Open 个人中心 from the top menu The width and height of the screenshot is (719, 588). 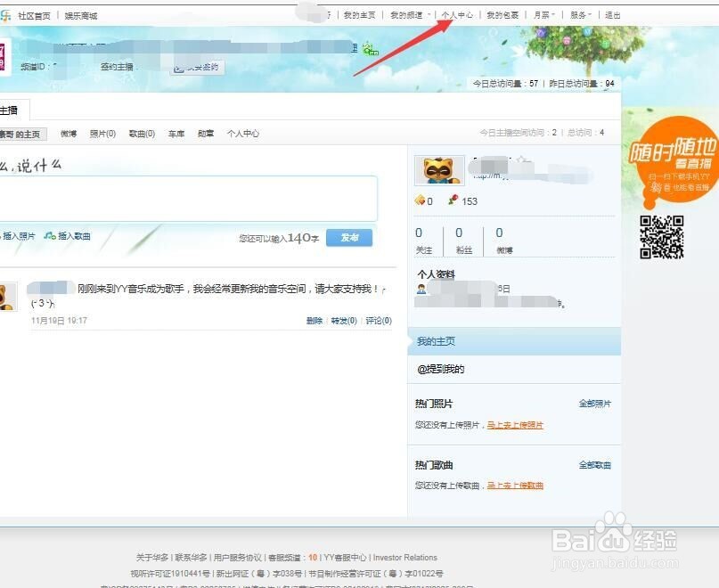tap(456, 14)
